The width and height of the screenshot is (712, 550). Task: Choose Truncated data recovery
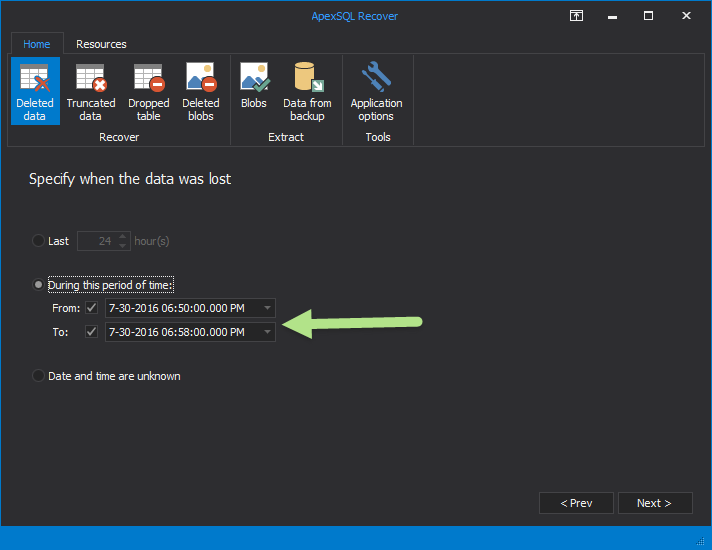coord(90,91)
